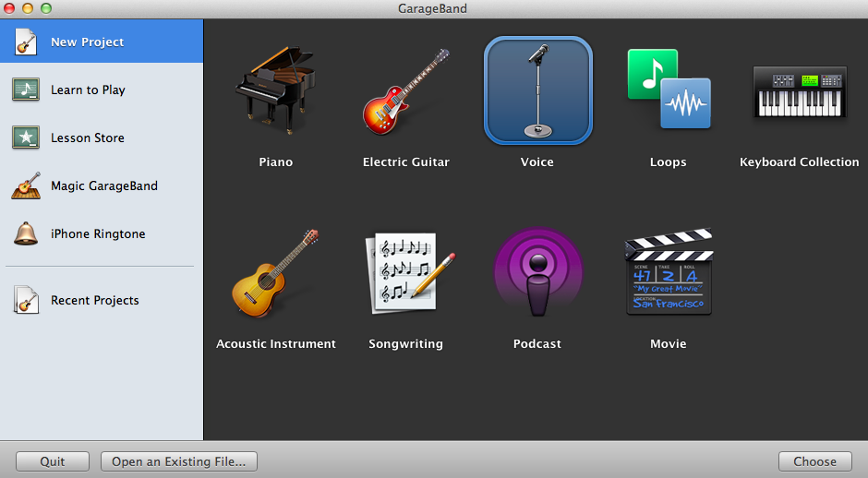Click the Piano label text

pos(276,162)
